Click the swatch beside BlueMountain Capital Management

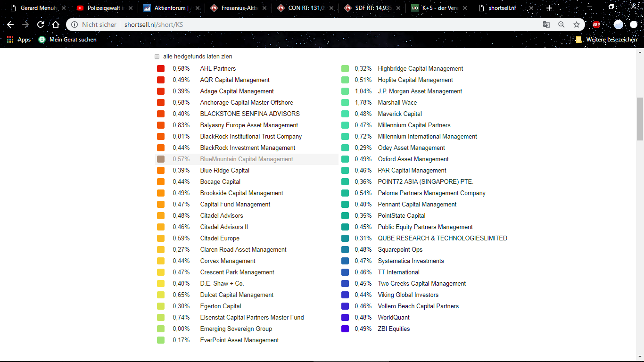point(161,159)
